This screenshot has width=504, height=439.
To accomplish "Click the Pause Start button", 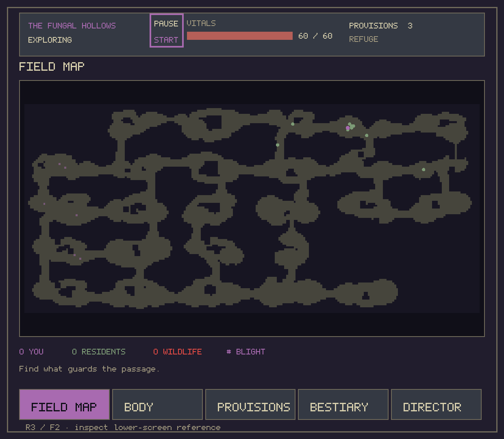I will [166, 30].
